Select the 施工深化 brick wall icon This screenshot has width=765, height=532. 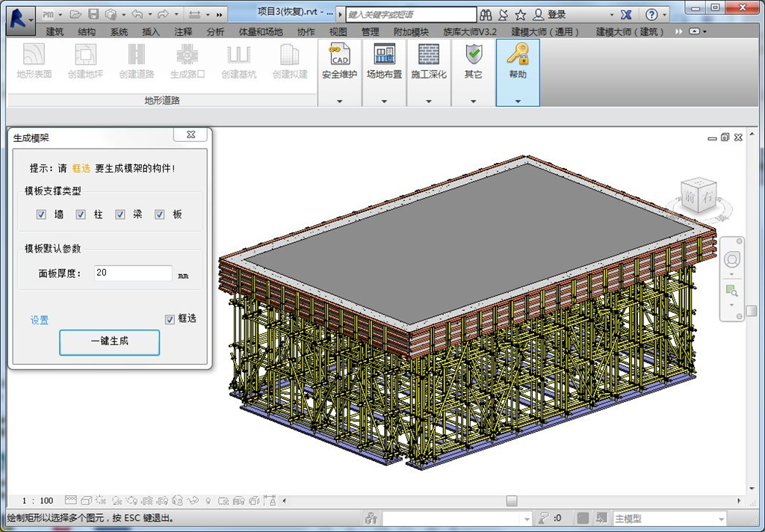pos(429,55)
